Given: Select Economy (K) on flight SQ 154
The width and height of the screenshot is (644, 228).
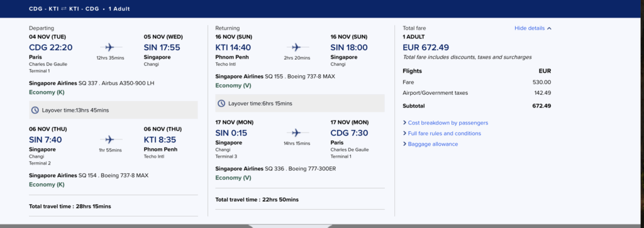Looking at the screenshot, I should point(47,185).
